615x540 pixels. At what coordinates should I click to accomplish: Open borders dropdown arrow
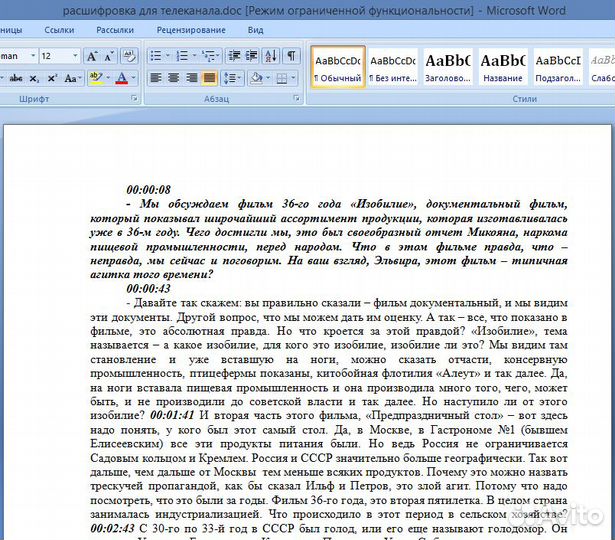tap(293, 78)
